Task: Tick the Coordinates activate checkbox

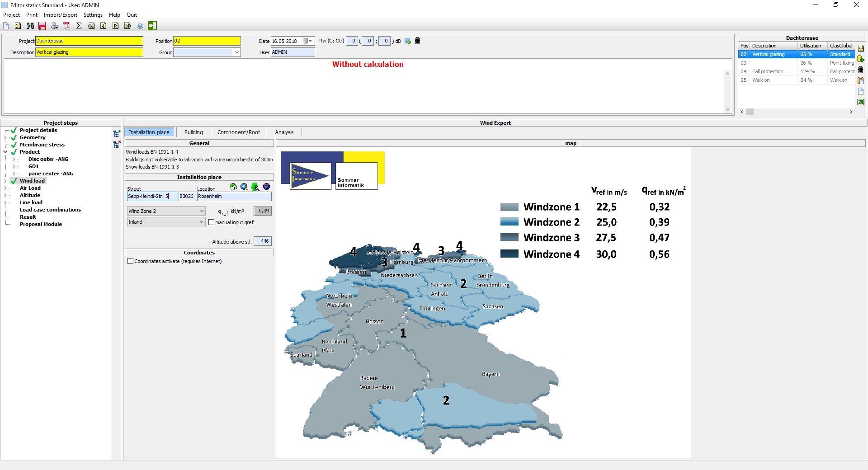Action: point(131,261)
